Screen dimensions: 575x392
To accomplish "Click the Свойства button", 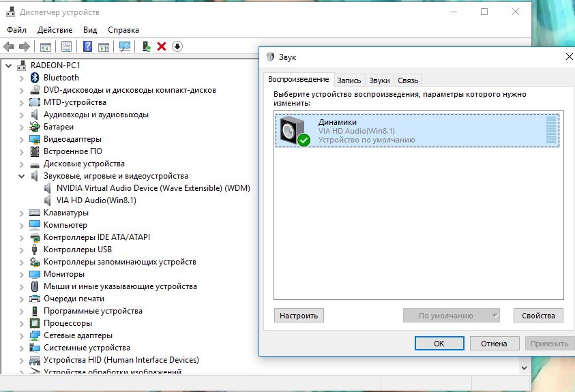I will [x=538, y=316].
